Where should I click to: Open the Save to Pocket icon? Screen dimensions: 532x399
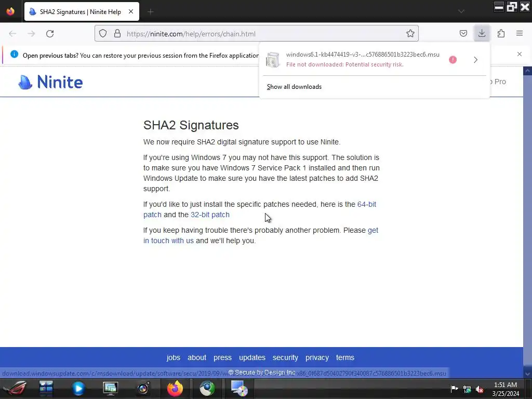(463, 33)
